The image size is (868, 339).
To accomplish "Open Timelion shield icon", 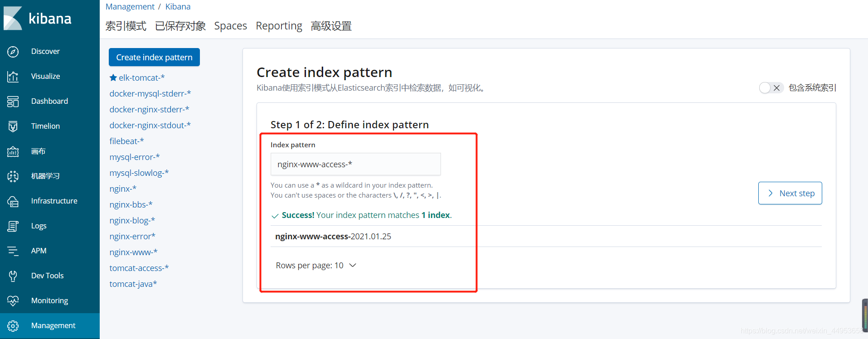I will pyautogui.click(x=13, y=126).
